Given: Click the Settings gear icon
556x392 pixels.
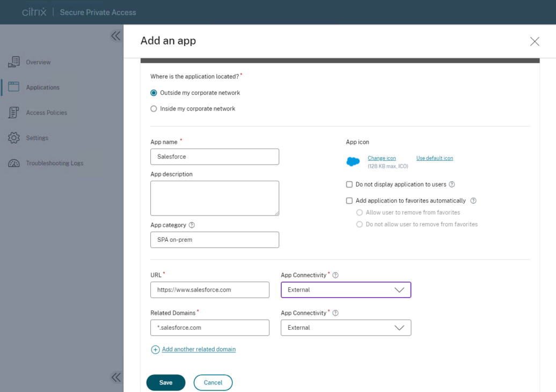Looking at the screenshot, I should point(14,138).
